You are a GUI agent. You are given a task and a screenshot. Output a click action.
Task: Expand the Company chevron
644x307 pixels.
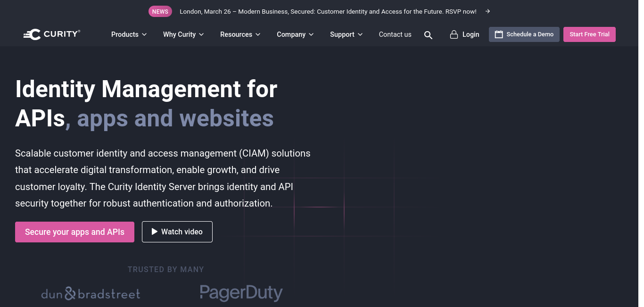(311, 34)
